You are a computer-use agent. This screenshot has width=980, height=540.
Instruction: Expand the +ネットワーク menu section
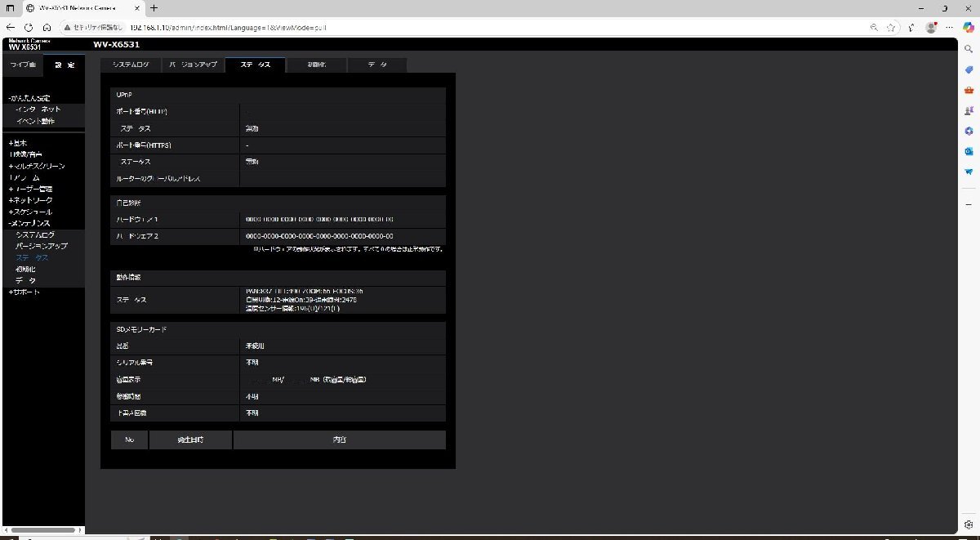(x=31, y=200)
